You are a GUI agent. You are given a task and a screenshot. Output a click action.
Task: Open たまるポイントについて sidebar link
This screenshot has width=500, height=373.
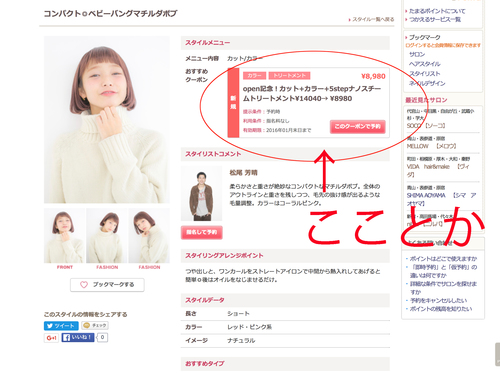(x=437, y=11)
